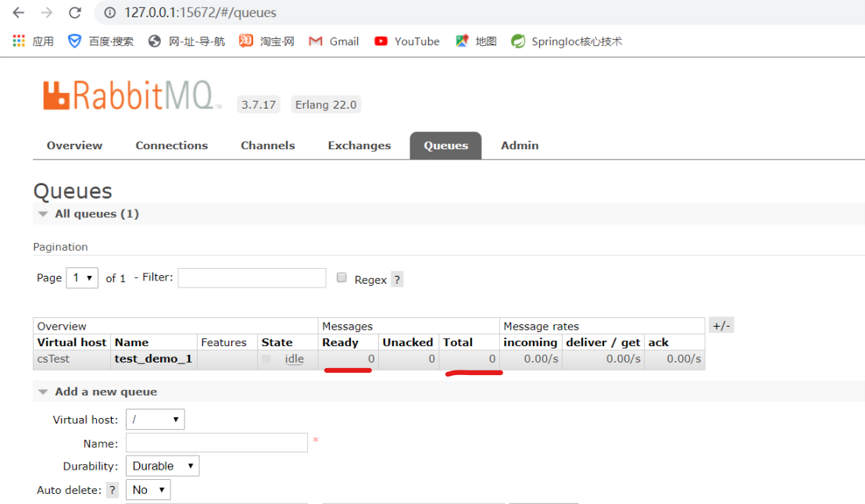Click the new queue Name input field
865x504 pixels.
coord(216,443)
